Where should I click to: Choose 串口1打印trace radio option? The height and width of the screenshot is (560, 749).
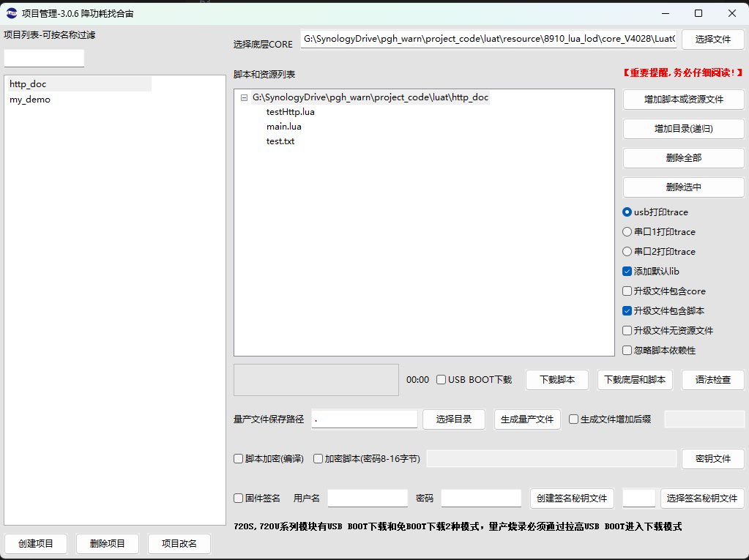[x=627, y=232]
